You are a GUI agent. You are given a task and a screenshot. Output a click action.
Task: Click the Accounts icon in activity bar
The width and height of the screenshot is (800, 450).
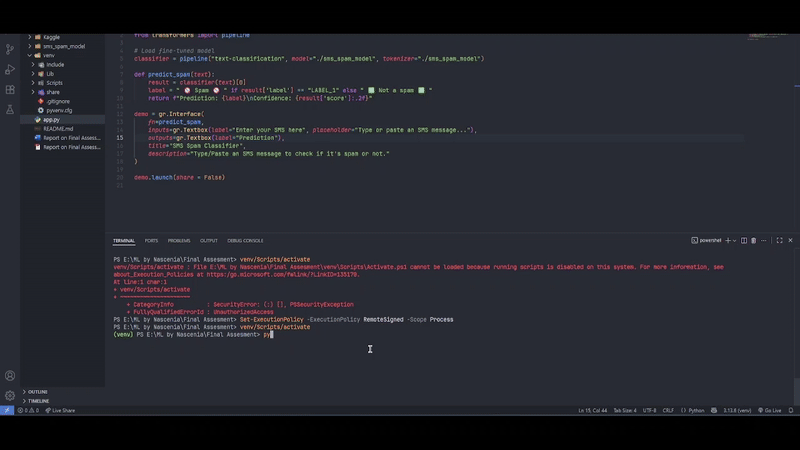tap(10, 376)
